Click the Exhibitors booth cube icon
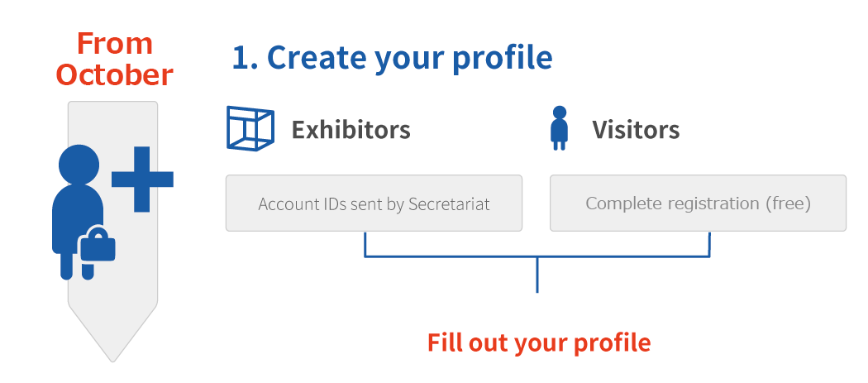 pos(250,128)
